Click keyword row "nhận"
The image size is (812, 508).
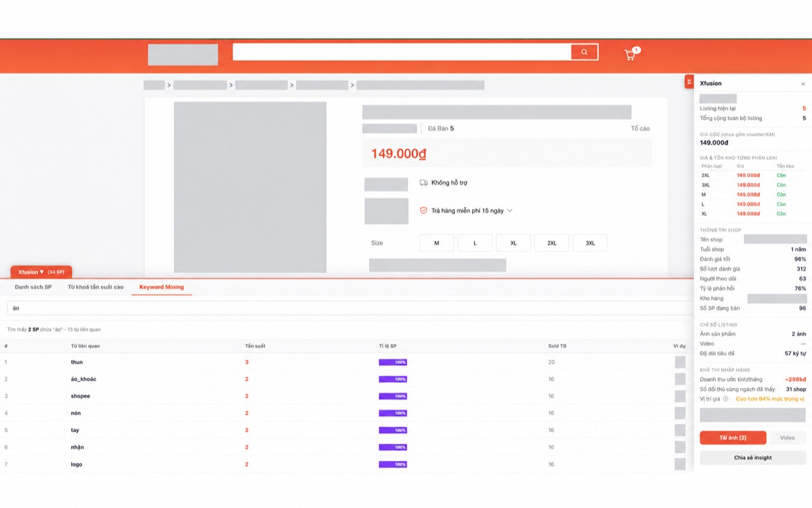(x=346, y=447)
